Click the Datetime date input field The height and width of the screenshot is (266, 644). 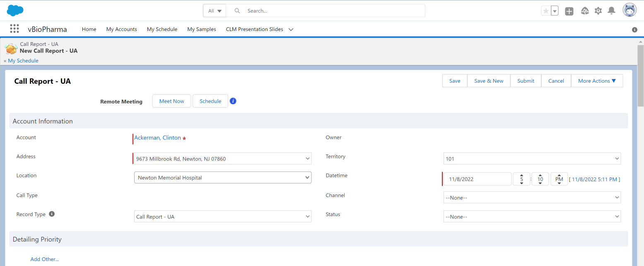(x=477, y=179)
